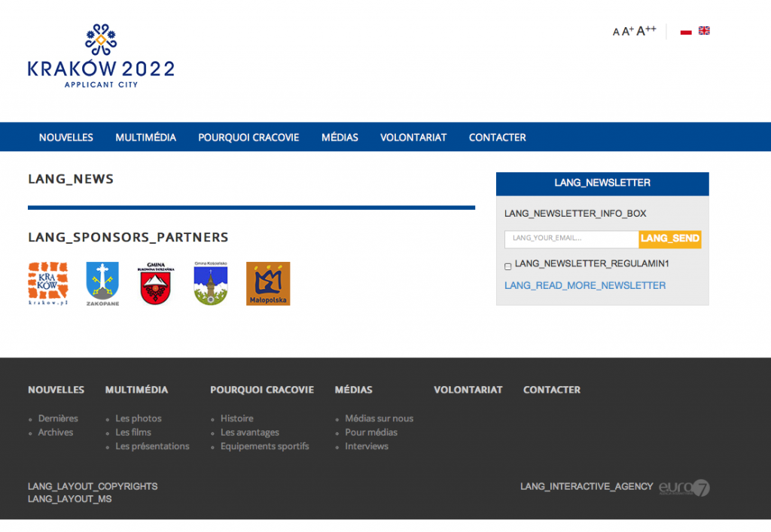Click the Gmina Bukowina Tatrzańska crest
The image size is (771, 532).
[156, 284]
